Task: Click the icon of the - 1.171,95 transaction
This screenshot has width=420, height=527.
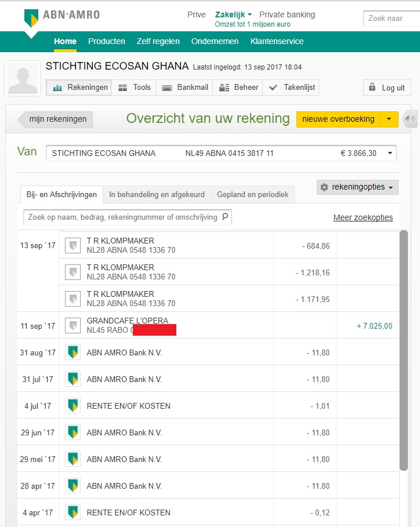Action: coord(73,299)
